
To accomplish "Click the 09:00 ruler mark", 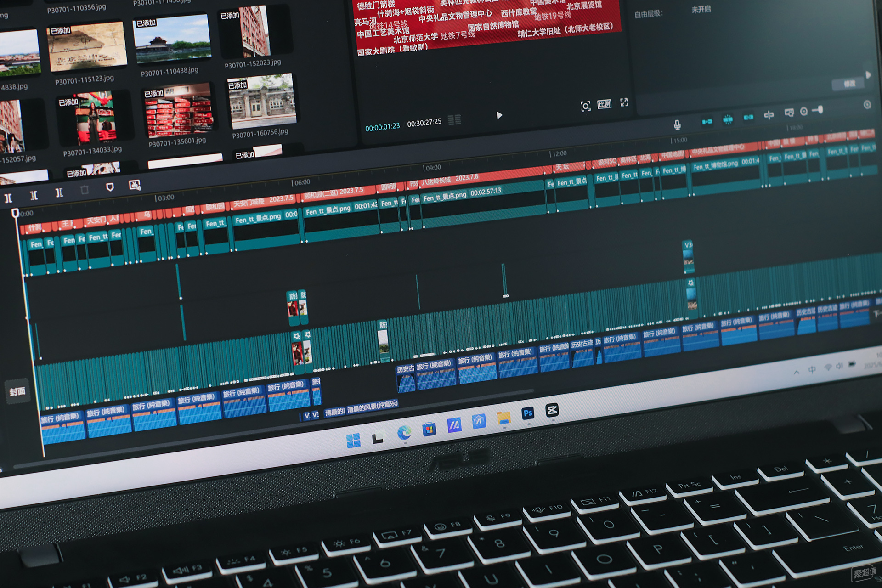I will tap(432, 168).
